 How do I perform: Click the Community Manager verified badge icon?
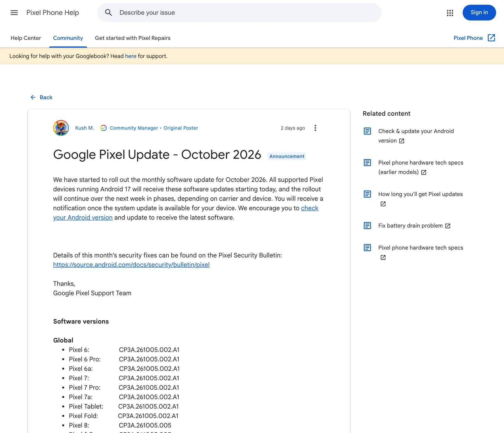coord(103,128)
